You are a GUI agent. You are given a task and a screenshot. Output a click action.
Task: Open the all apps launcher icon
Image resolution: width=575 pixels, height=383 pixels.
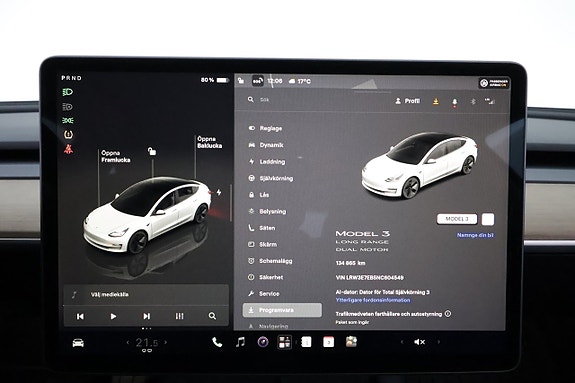(x=285, y=342)
